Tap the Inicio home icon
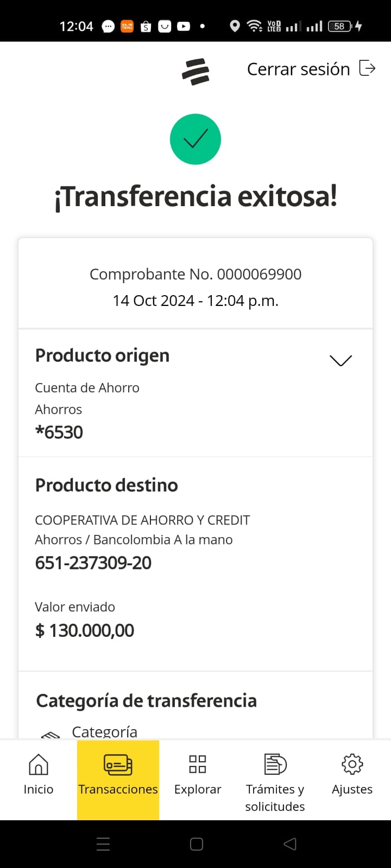This screenshot has height=868, width=391. (x=38, y=764)
